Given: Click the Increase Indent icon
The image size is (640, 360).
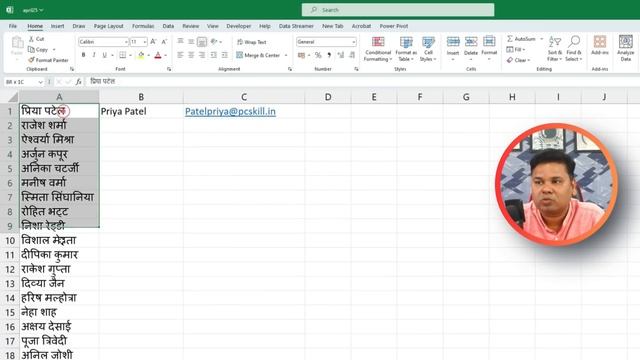Looking at the screenshot, I should [x=224, y=55].
